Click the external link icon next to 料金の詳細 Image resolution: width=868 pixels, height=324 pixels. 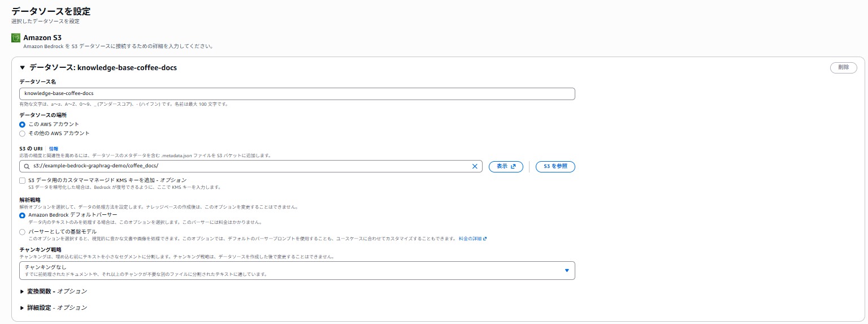485,239
